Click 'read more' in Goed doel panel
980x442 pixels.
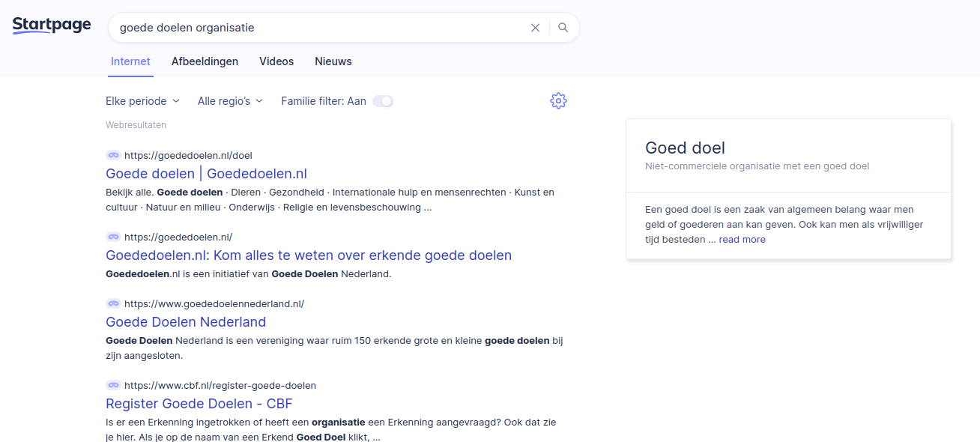pos(742,240)
